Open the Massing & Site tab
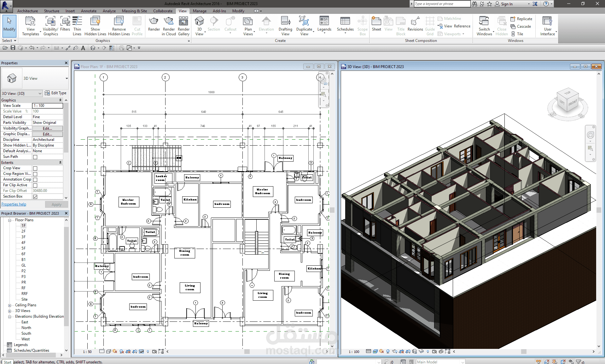The image size is (605, 364). (134, 11)
